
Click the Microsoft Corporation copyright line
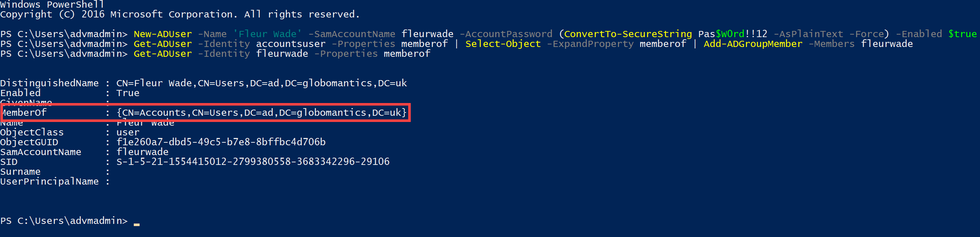coord(180,15)
